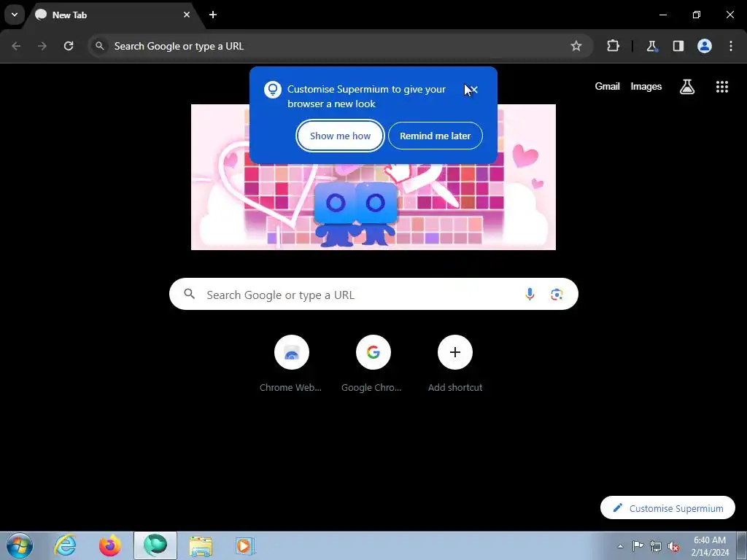Click Supermium taskbar icon
The height and width of the screenshot is (560, 747).
click(155, 545)
